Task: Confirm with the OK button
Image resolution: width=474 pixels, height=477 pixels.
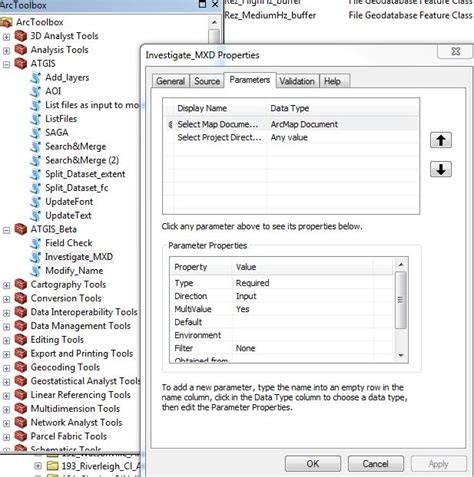Action: pyautogui.click(x=313, y=464)
